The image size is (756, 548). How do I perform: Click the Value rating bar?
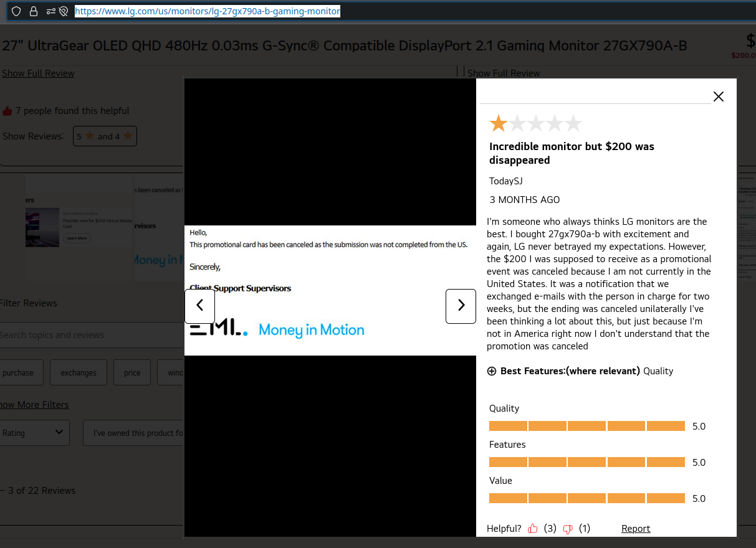pos(587,498)
